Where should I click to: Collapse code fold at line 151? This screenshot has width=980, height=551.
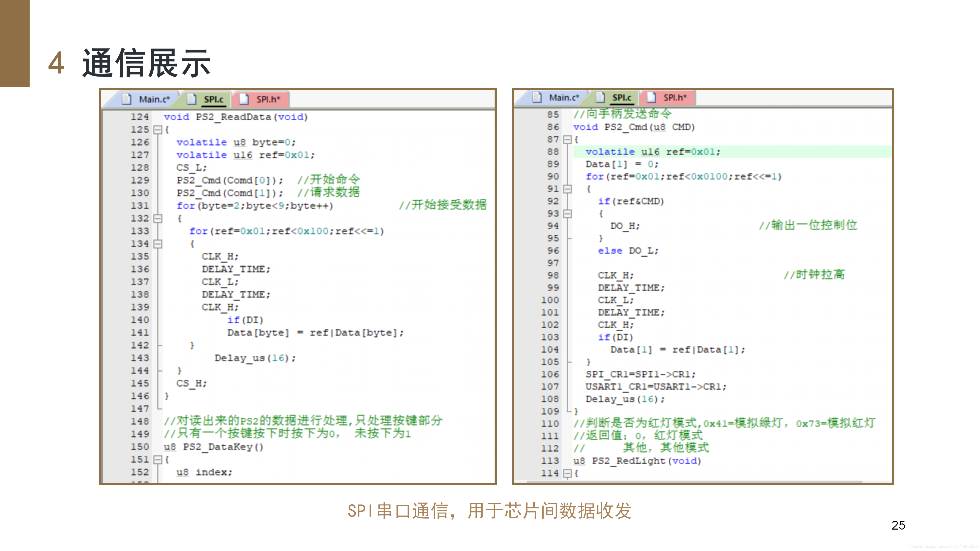point(157,460)
